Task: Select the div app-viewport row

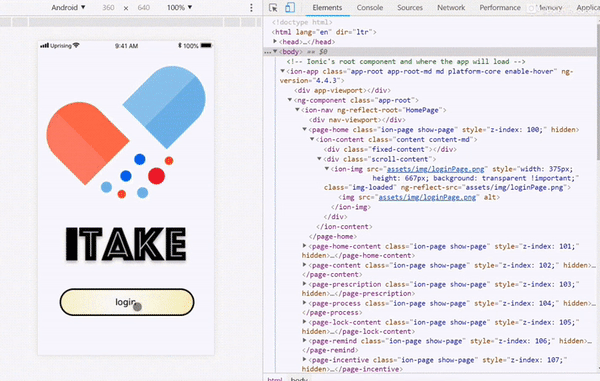Action: [342, 91]
